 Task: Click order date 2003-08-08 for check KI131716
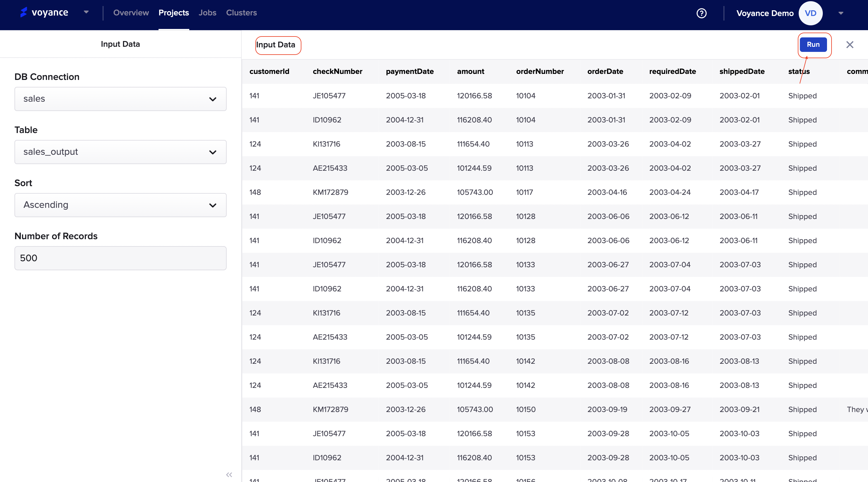point(608,361)
